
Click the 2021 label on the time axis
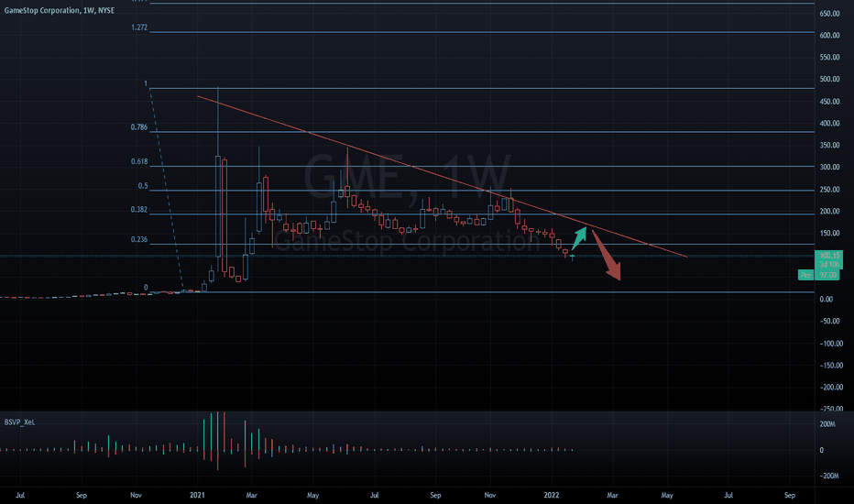click(x=197, y=495)
